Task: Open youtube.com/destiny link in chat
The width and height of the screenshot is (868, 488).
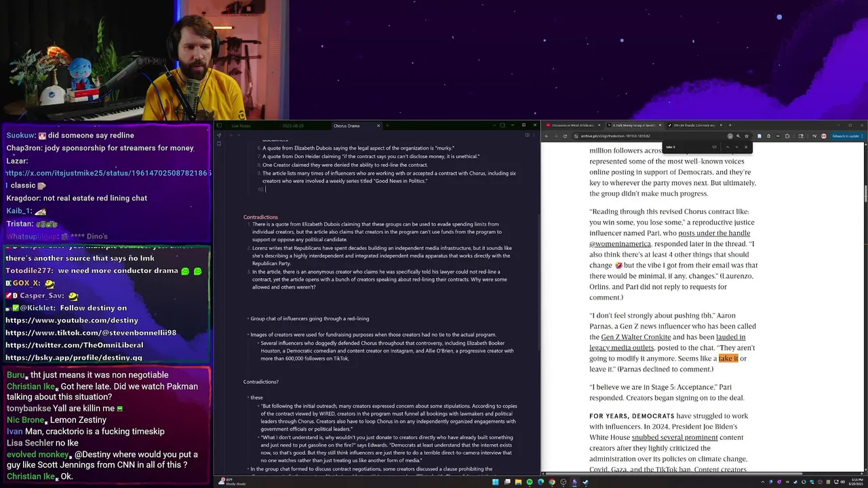Action: coord(72,320)
